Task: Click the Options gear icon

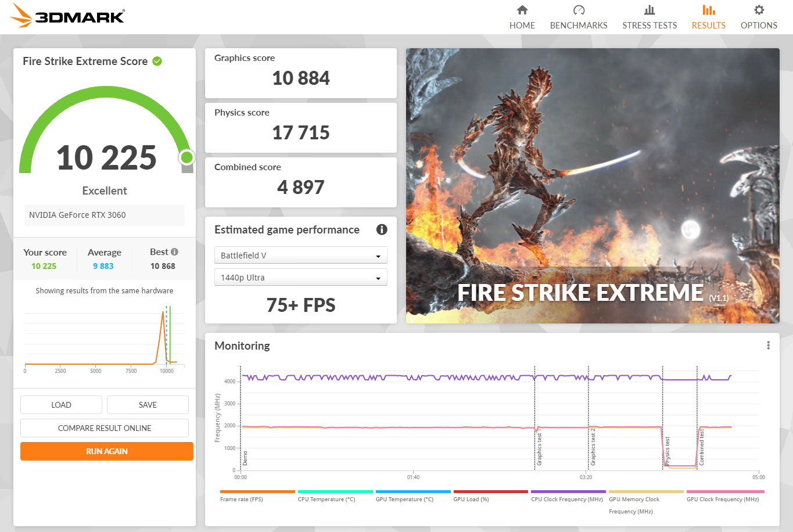Action: (x=759, y=10)
